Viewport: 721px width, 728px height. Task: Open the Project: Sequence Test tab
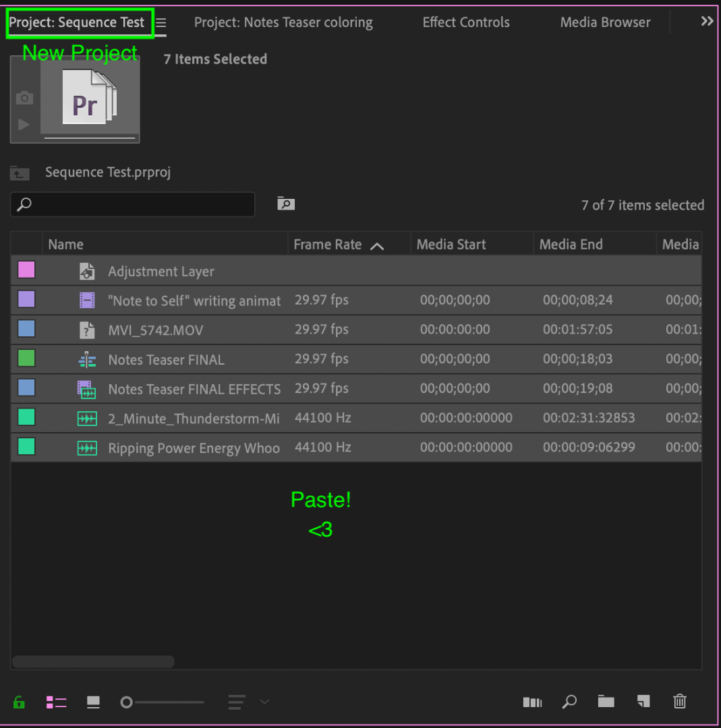(x=77, y=22)
